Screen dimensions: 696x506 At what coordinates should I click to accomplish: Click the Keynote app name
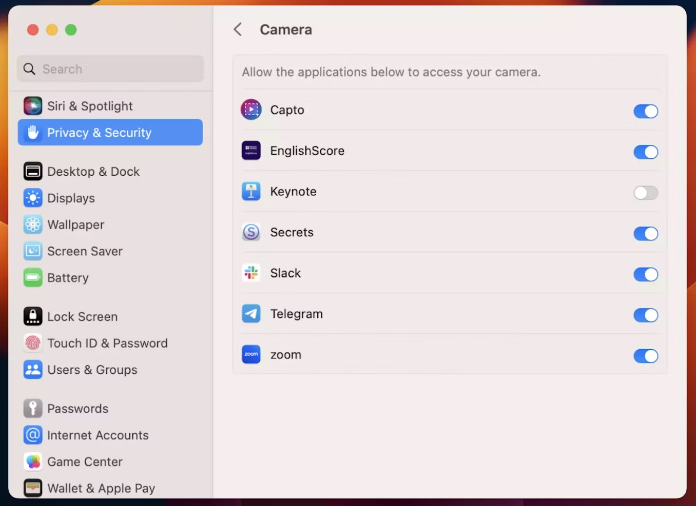tap(293, 192)
